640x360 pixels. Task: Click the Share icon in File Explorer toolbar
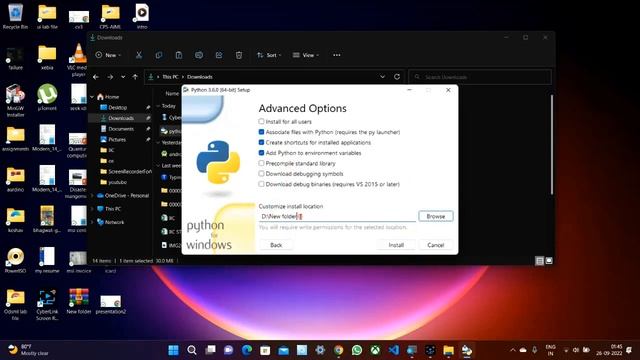219,55
